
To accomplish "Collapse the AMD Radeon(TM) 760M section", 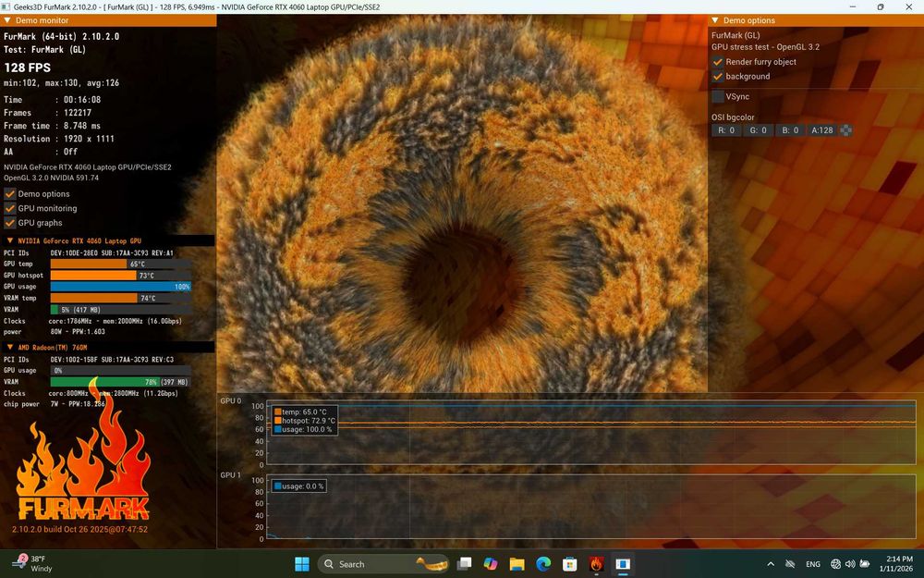I will click(10, 348).
